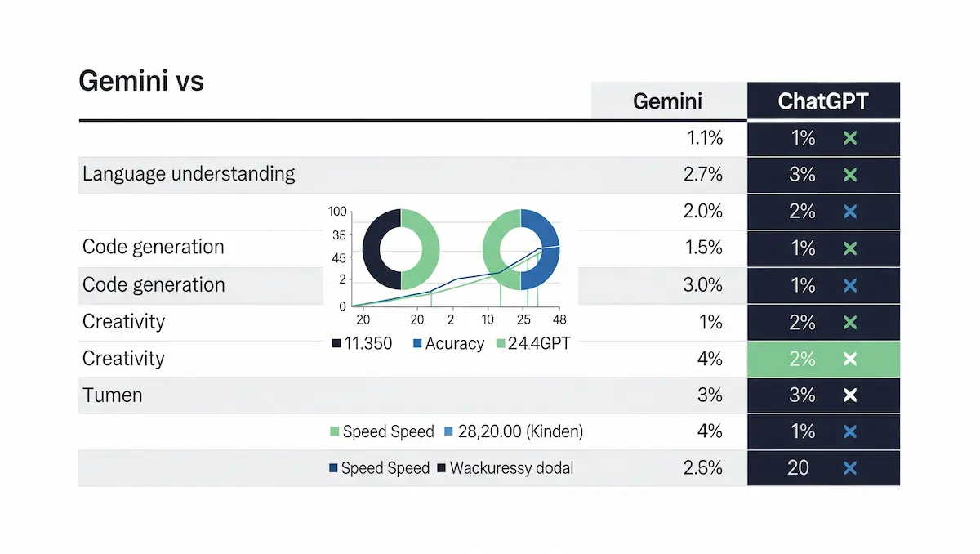Click the black 11.350 legend swatch

point(336,344)
